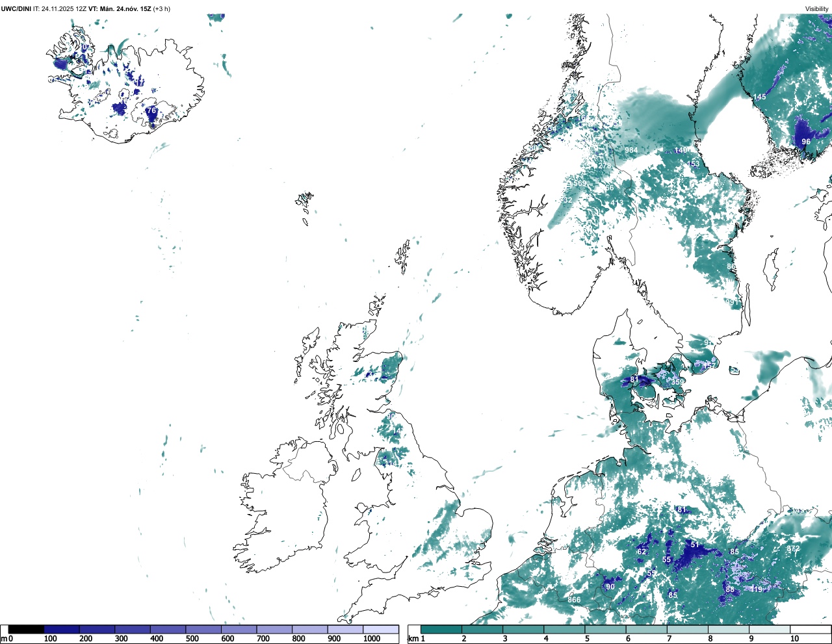Click the black 0–100 m legend swatch
This screenshot has height=644, width=832.
26,629
